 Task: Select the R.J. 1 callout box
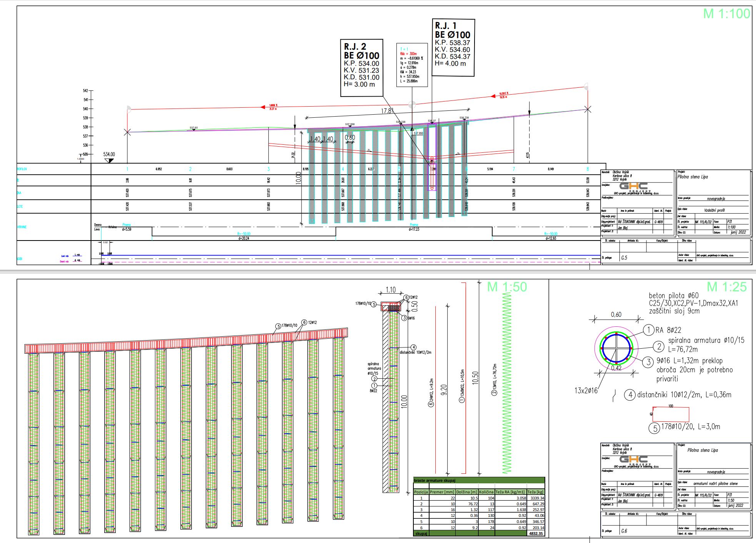coord(453,47)
